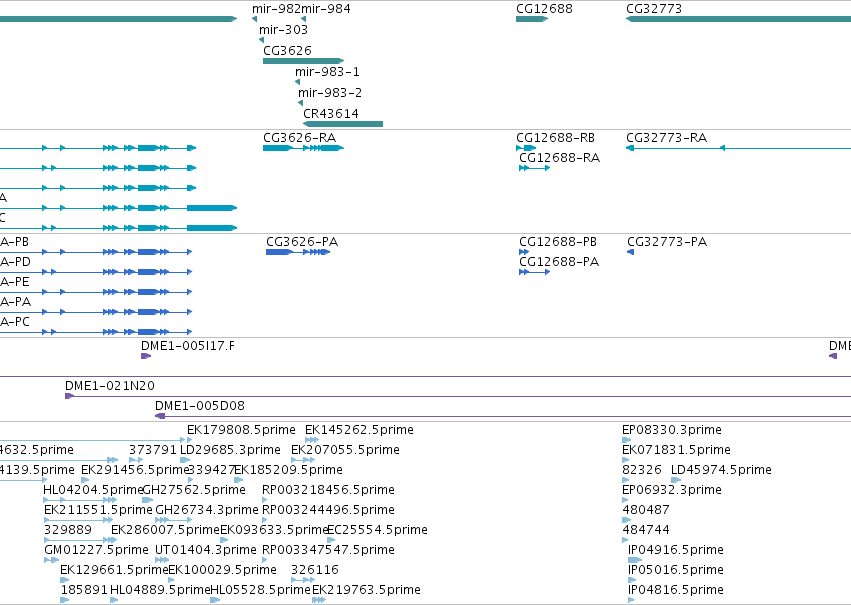Select the mir-982 gene label
The image size is (851, 605).
[276, 9]
